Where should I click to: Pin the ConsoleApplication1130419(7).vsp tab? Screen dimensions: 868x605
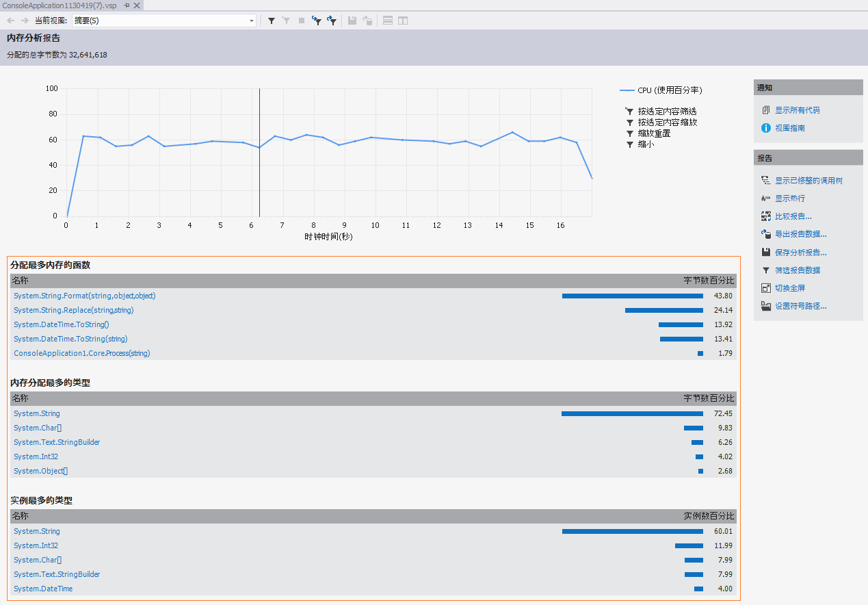(127, 5)
